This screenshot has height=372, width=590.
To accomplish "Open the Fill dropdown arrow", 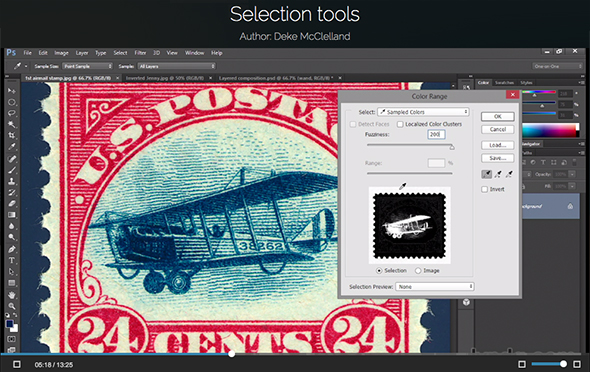I will pos(572,186).
